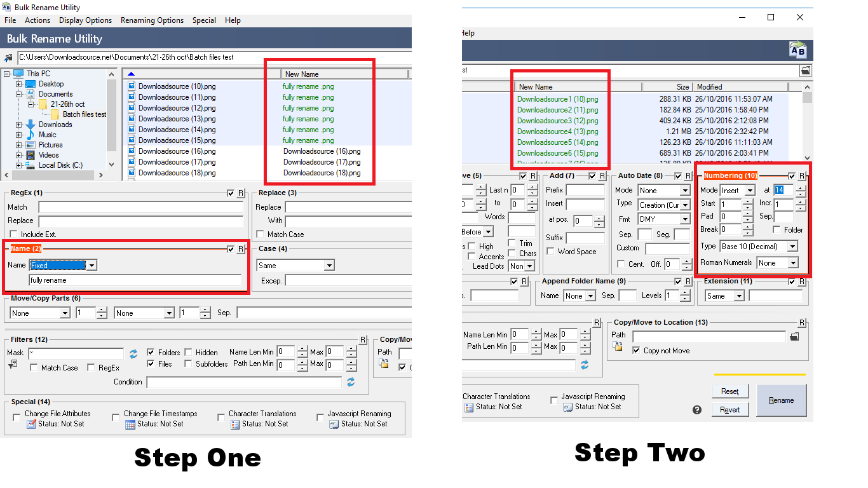Click the Rename button

(781, 400)
